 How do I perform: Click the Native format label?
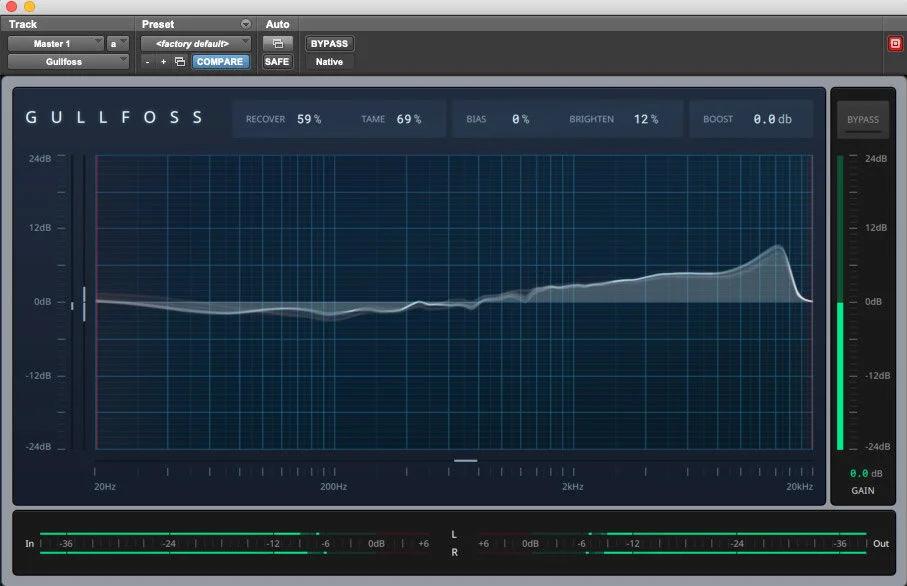click(329, 61)
